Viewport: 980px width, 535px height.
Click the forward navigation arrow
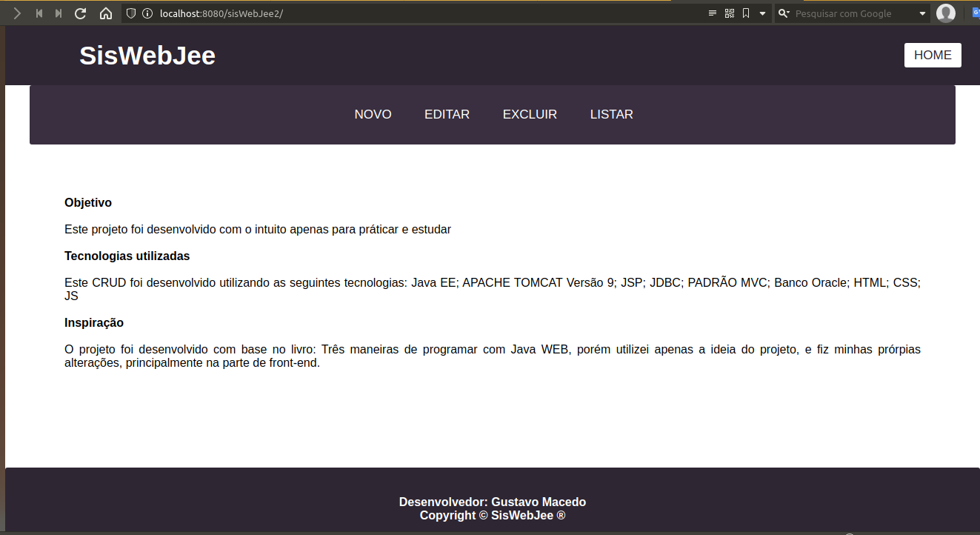click(16, 13)
